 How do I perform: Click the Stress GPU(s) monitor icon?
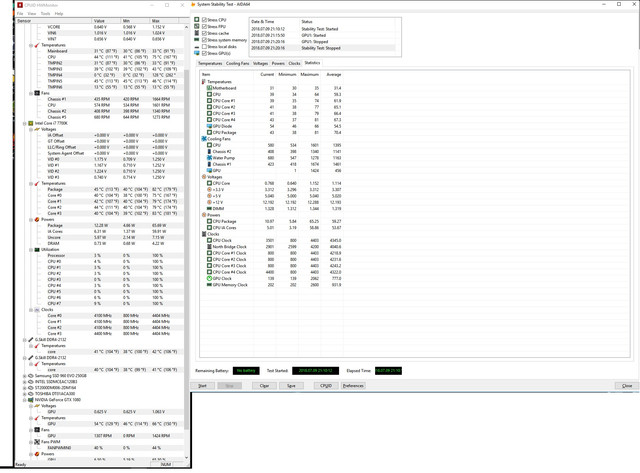197,53
